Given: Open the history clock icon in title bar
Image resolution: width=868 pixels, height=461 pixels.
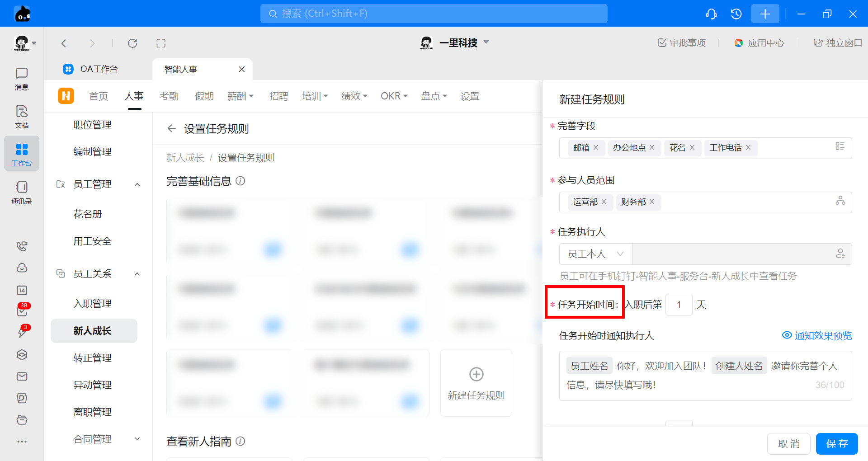Looking at the screenshot, I should click(x=736, y=14).
